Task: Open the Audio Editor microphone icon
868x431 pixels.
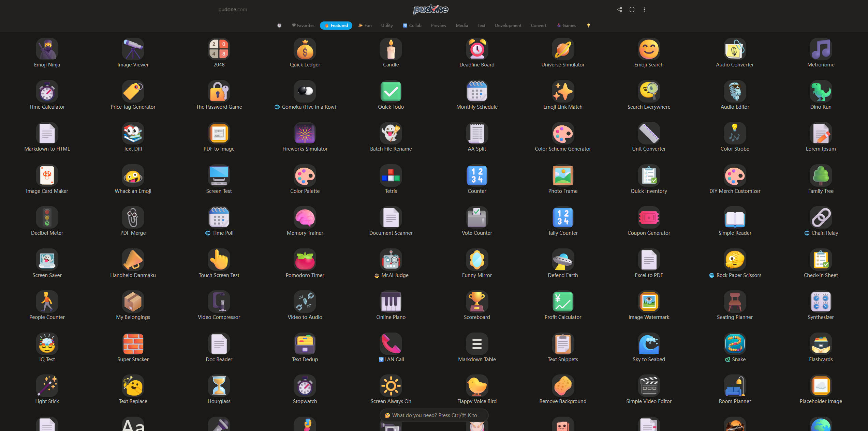Action: pos(735,91)
